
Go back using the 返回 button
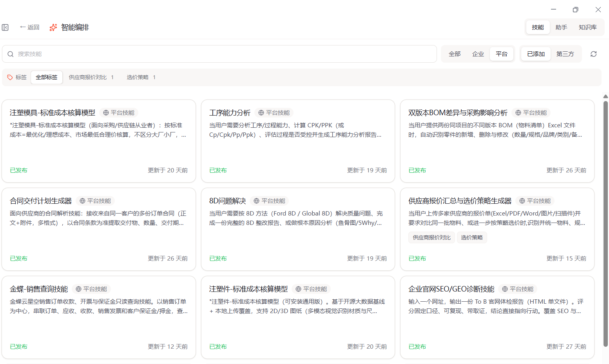pos(29,27)
